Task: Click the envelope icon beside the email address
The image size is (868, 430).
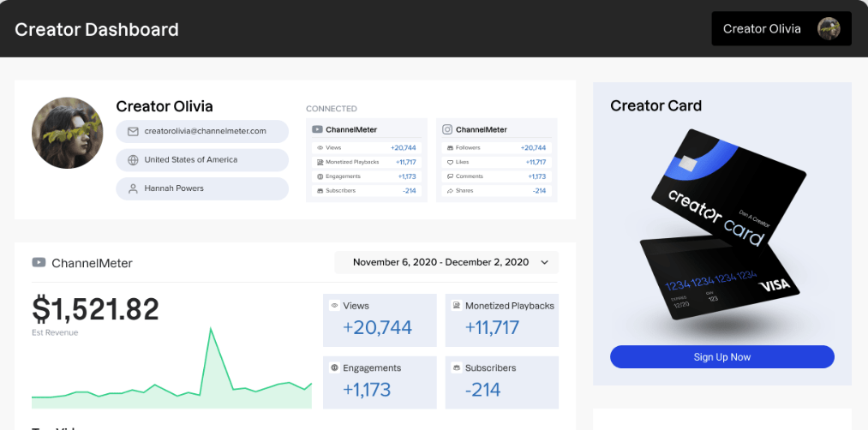Action: click(133, 132)
